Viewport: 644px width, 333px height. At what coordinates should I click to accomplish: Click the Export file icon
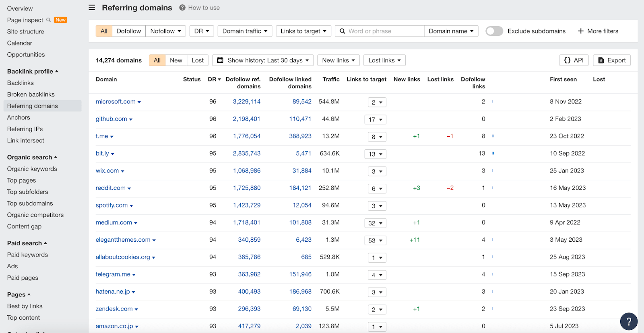click(x=601, y=60)
